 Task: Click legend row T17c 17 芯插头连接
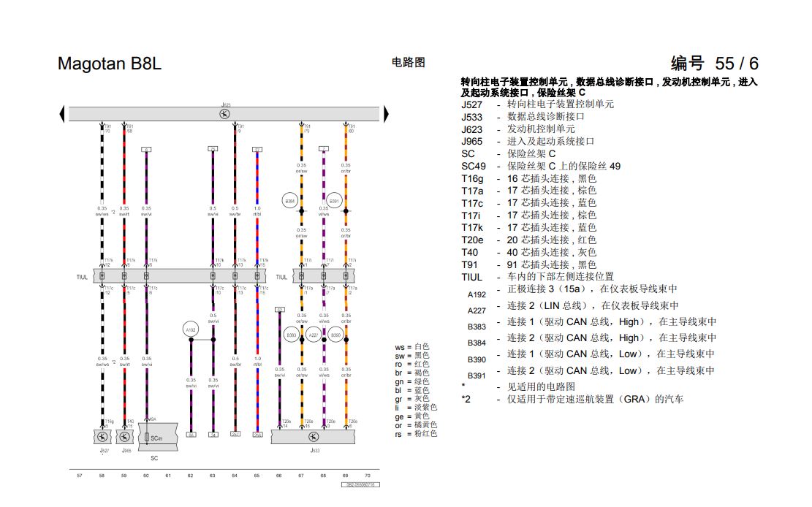(x=528, y=203)
